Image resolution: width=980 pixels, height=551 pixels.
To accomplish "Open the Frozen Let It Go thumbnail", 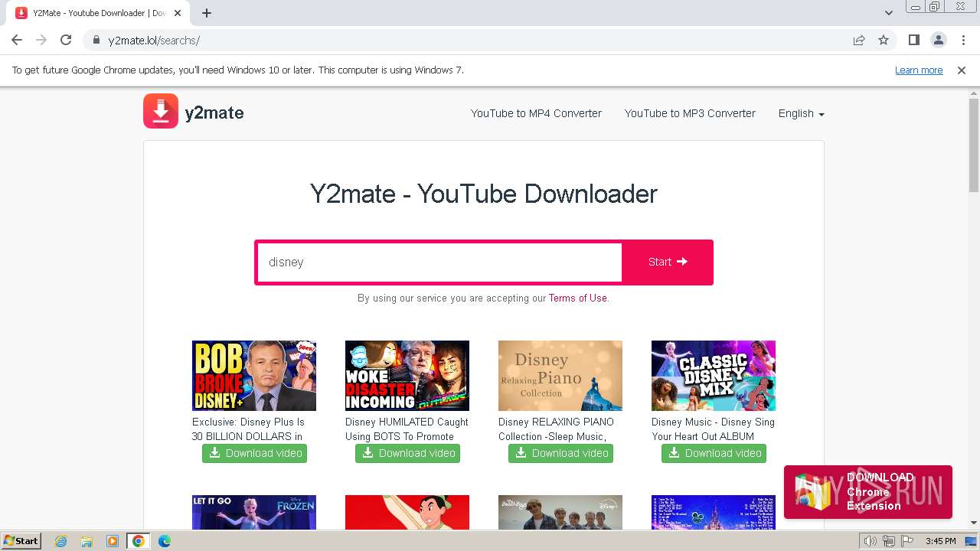I will tap(254, 512).
